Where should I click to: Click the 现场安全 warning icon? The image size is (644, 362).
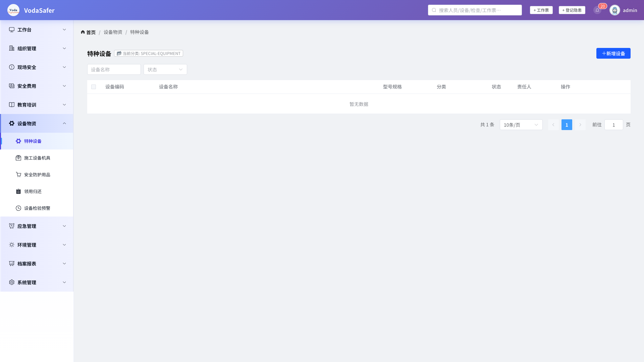coord(12,67)
